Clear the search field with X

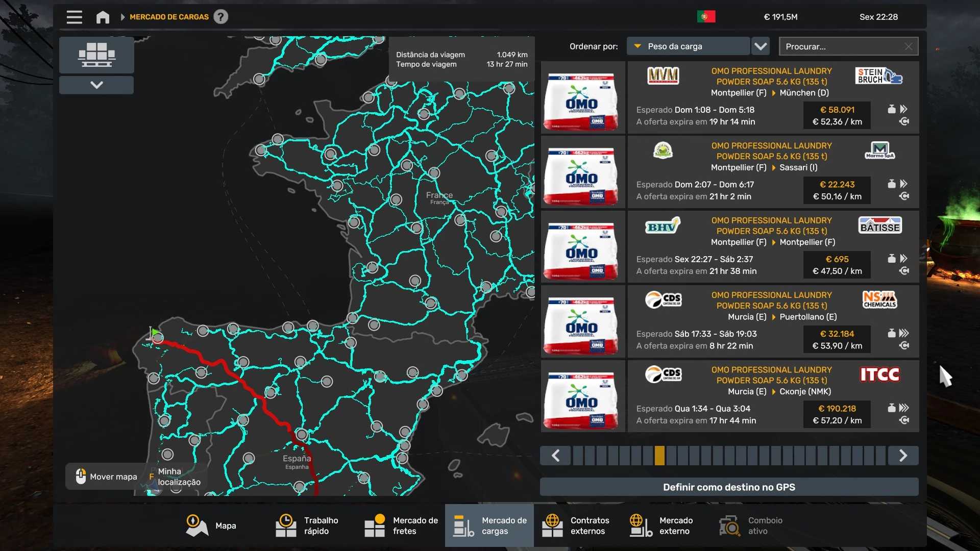click(909, 46)
